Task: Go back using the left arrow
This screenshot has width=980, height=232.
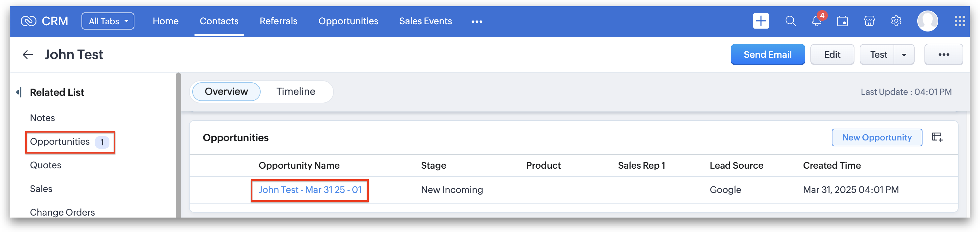Action: [x=28, y=55]
